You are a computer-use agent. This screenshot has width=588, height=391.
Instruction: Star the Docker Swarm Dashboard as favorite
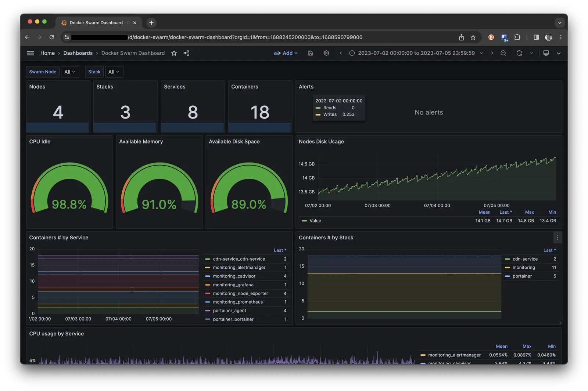[x=173, y=53]
